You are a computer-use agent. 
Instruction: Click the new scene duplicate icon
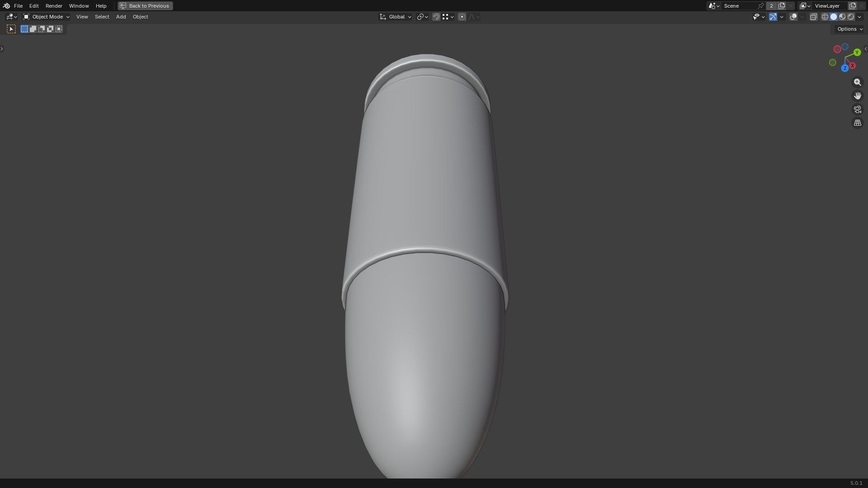(x=782, y=6)
